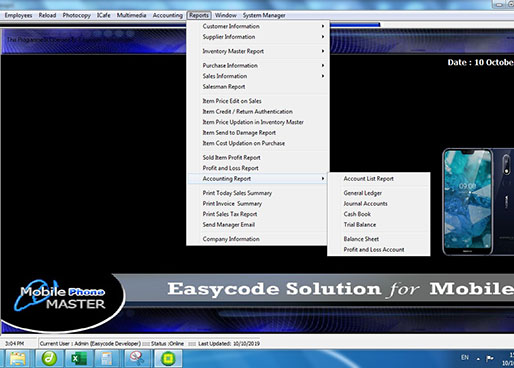
Task: Open the Accounting menu
Action: point(168,15)
